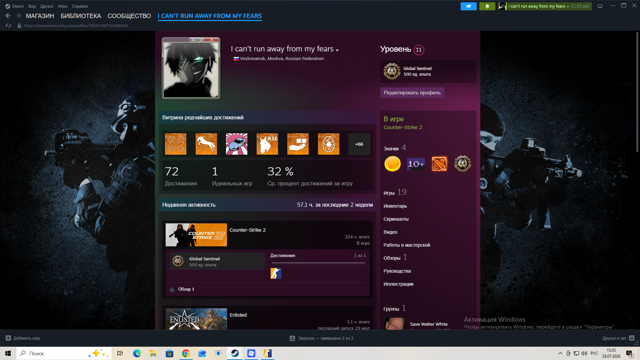Click the Counter-Strike 2 achievements progress bar
Viewport: 640px width, 360px height.
[318, 263]
